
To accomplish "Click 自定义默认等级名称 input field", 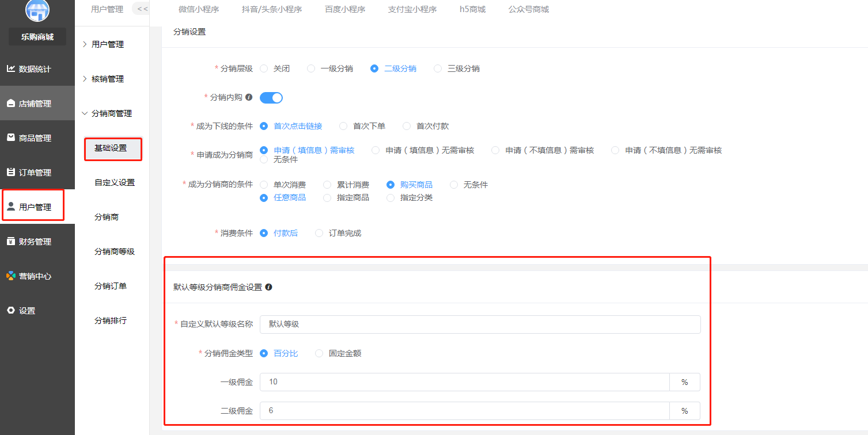I will (480, 324).
